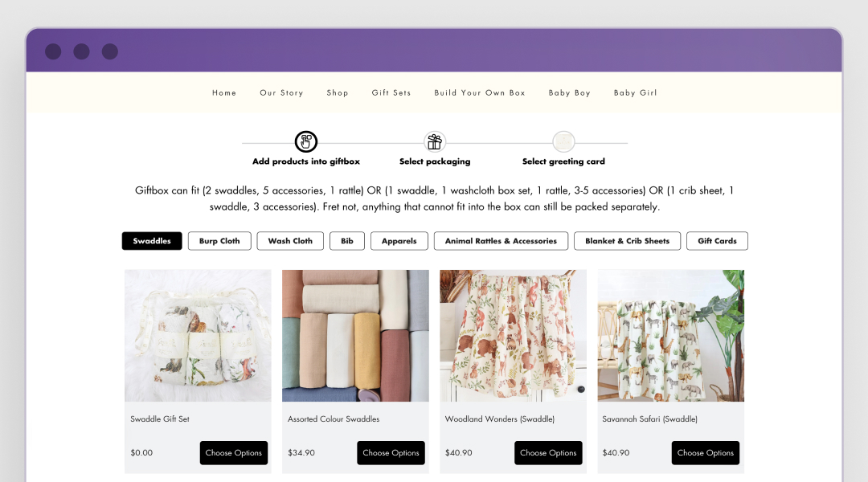Switch to Gift Cards category
The image size is (868, 482).
click(x=718, y=241)
